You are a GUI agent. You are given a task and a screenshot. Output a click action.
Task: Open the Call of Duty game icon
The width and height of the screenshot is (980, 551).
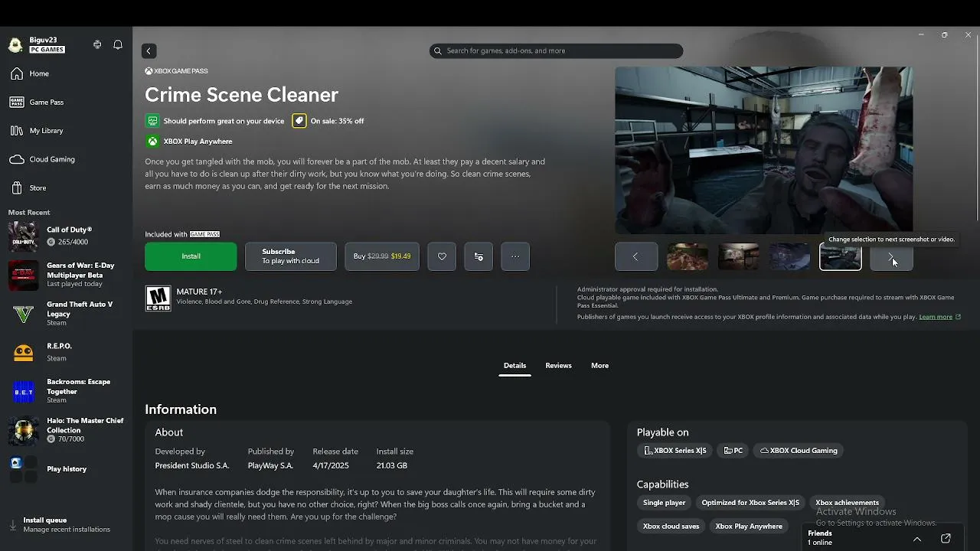click(23, 236)
